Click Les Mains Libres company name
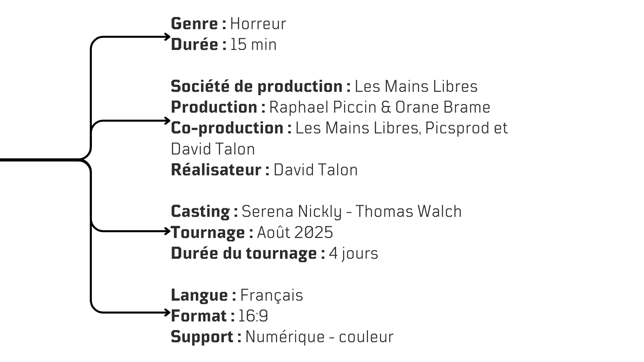Image resolution: width=644 pixels, height=362 pixels. click(416, 86)
